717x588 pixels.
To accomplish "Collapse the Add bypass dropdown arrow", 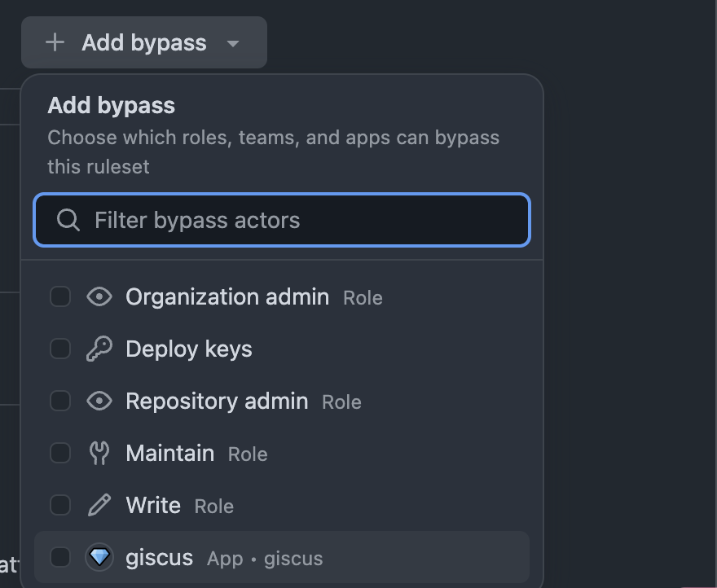I will pos(233,43).
